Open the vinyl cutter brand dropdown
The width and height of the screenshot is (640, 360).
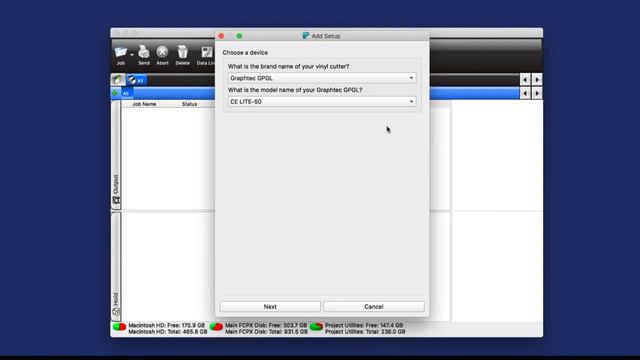click(x=322, y=78)
